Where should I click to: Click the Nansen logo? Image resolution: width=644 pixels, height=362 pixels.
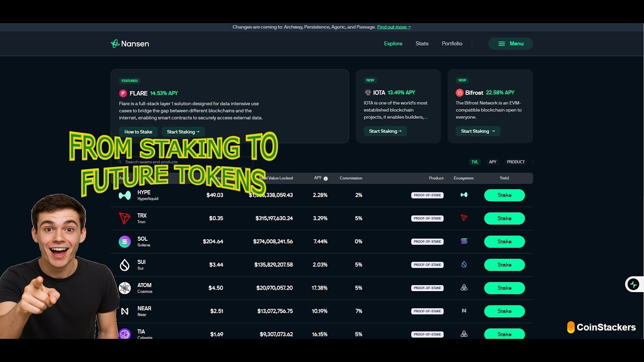pyautogui.click(x=130, y=44)
